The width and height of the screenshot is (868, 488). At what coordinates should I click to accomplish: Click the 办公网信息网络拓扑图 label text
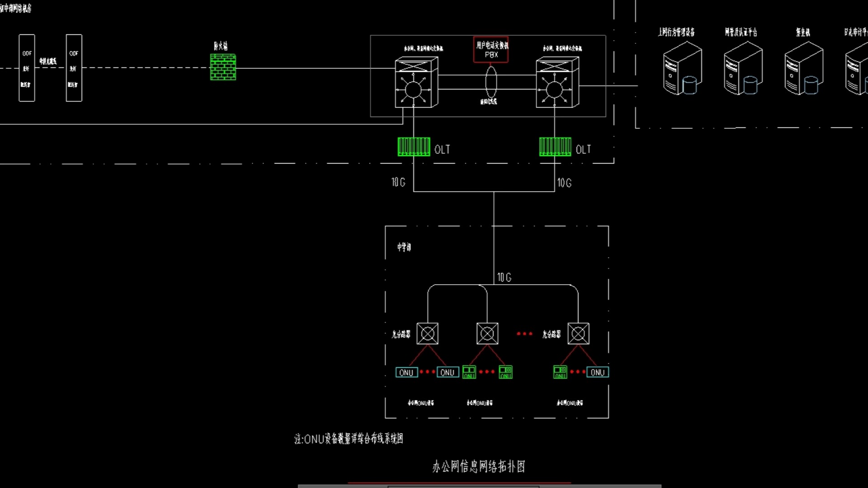pyautogui.click(x=477, y=466)
